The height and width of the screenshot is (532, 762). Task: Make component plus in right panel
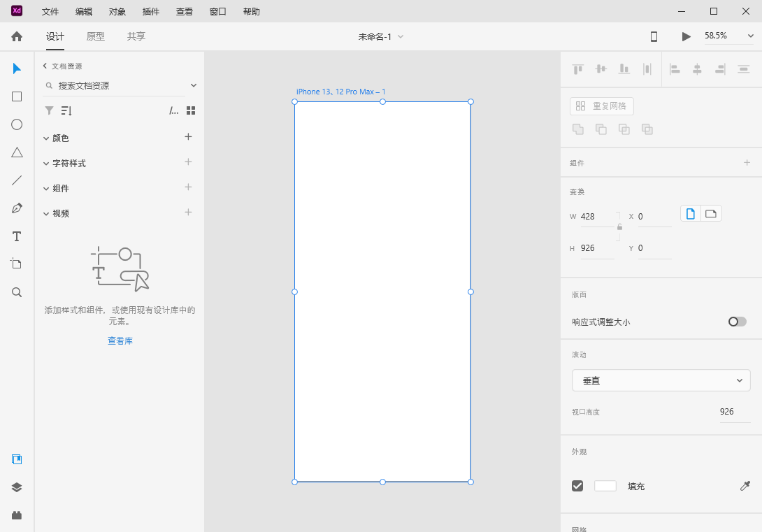tap(747, 162)
